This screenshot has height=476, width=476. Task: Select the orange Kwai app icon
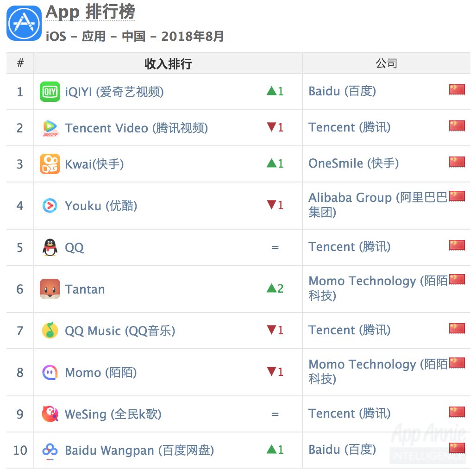tap(50, 164)
